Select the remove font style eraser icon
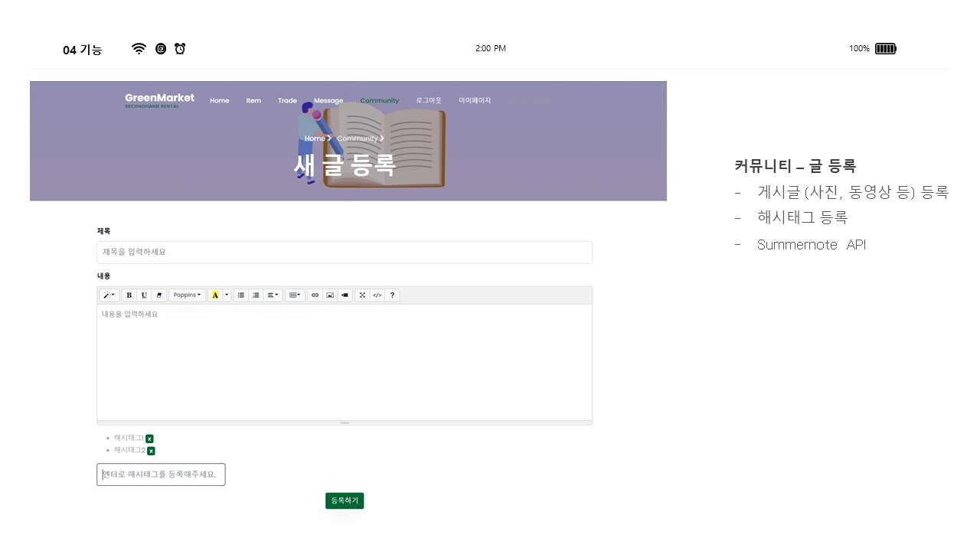Viewport: 980px width, 551px height. click(x=159, y=295)
